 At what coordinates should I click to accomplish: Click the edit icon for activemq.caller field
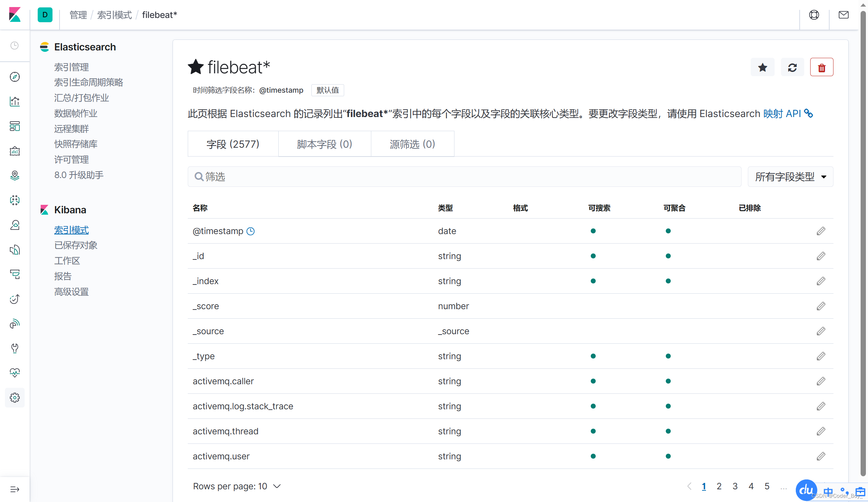click(x=821, y=381)
